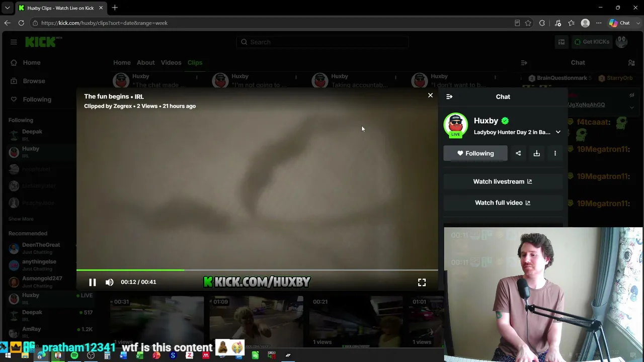Open the browser profile account icon
The width and height of the screenshot is (644, 362).
click(585, 23)
